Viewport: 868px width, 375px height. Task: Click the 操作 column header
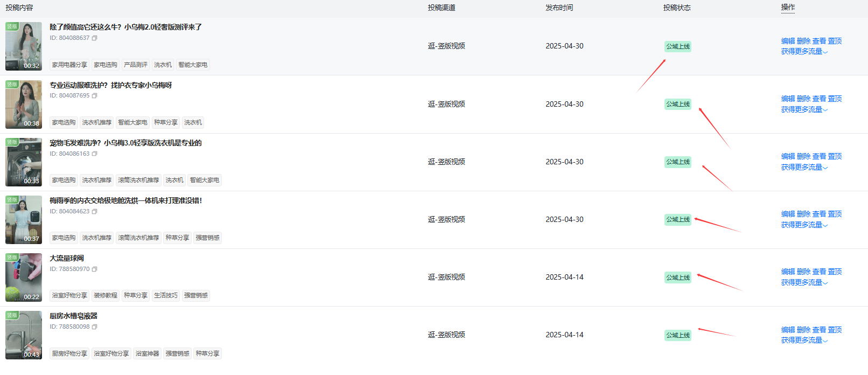click(x=788, y=8)
